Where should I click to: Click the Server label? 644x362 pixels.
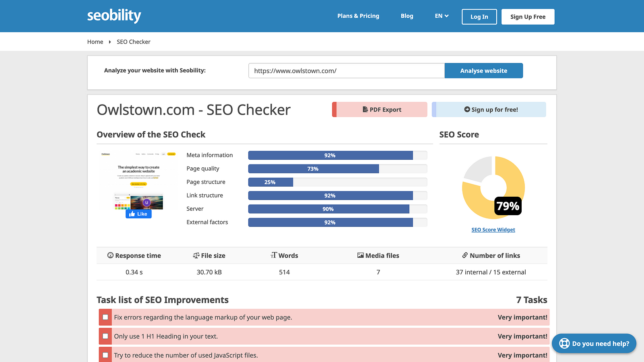coord(195,209)
